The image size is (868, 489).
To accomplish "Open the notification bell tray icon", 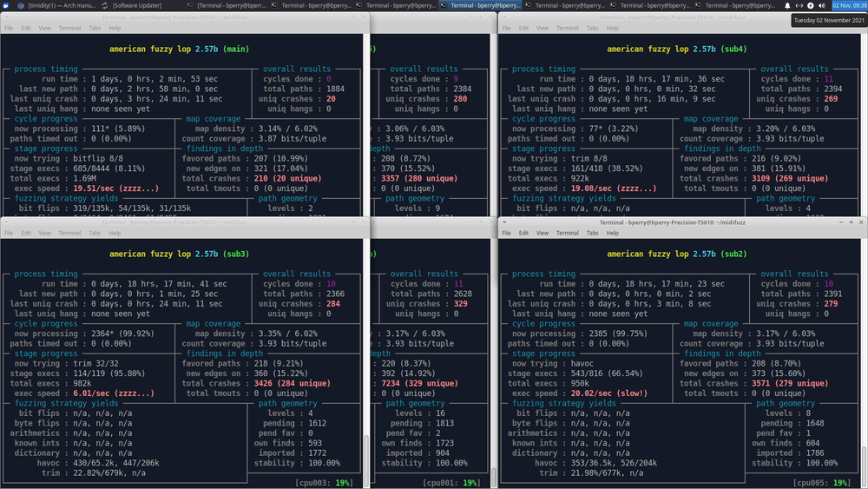I will click(x=787, y=5).
